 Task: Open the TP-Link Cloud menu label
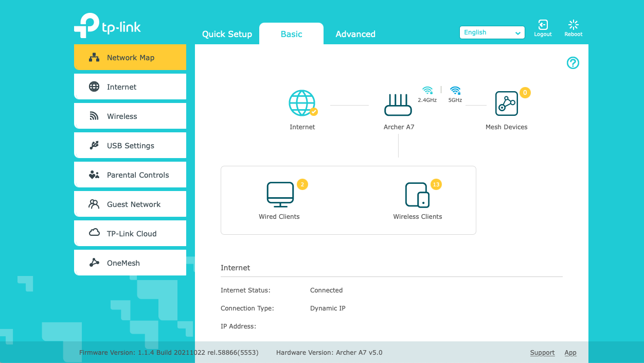tap(132, 234)
